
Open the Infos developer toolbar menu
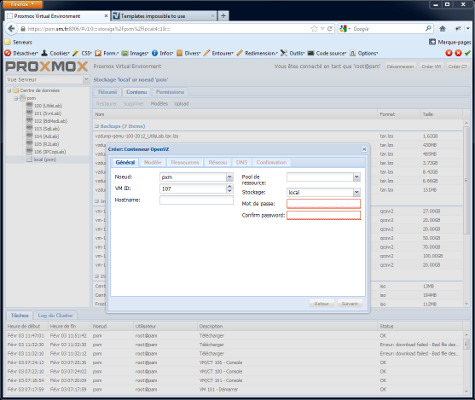163,53
